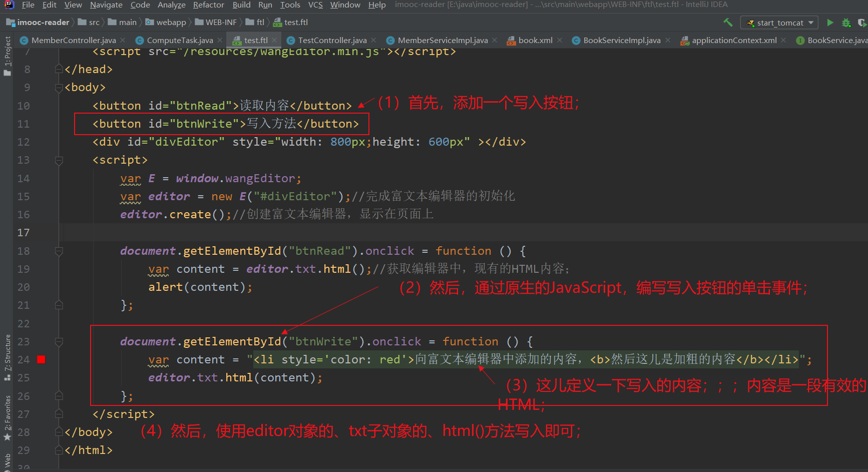Viewport: 868px width, 472px height.
Task: Expand the fold marker at line 18
Action: pyautogui.click(x=59, y=251)
